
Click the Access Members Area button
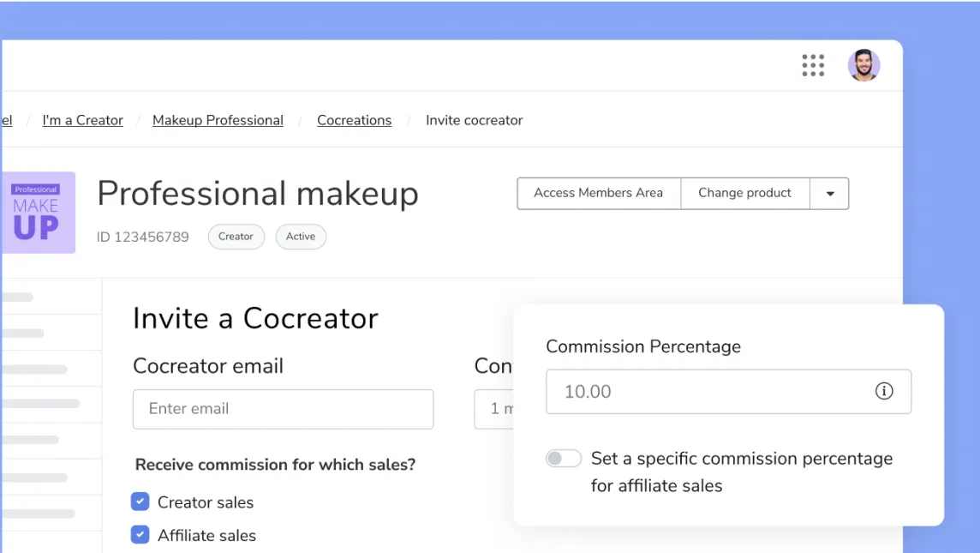coord(598,194)
